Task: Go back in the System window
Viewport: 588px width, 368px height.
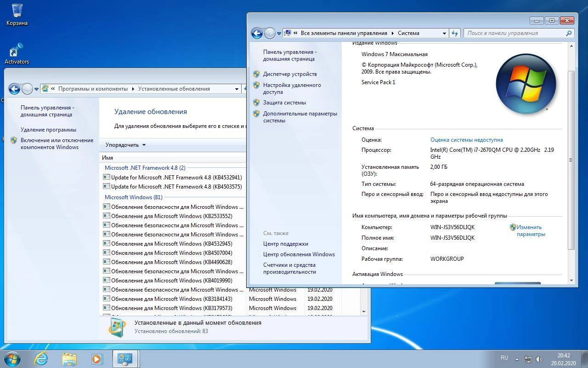Action: tap(257, 33)
